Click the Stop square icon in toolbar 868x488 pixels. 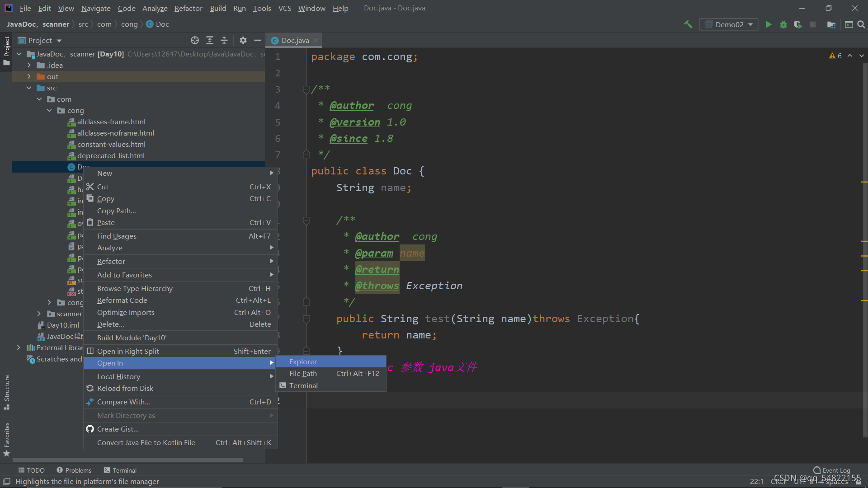click(813, 24)
